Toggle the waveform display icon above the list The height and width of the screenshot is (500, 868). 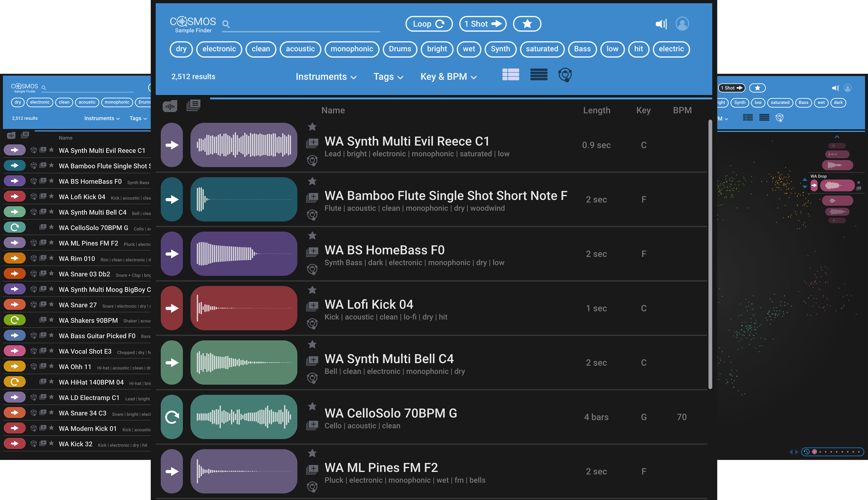170,106
